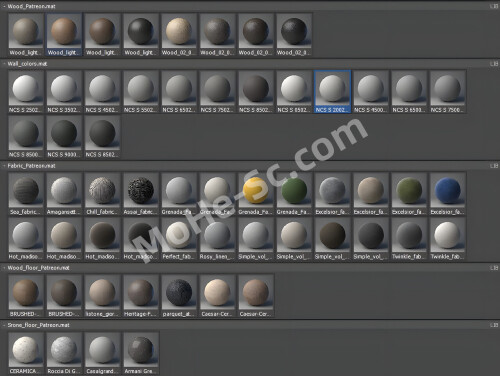
Task: Choose the Rosy_linen material
Action: [x=217, y=239]
